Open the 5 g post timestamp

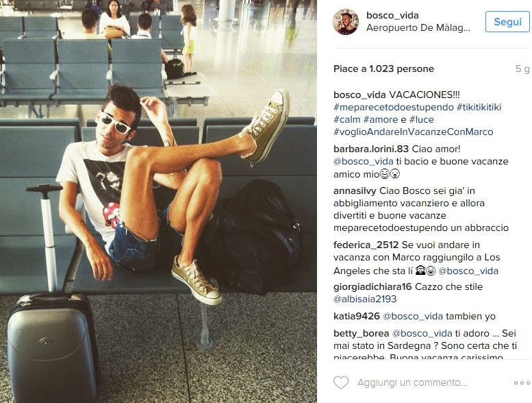[x=522, y=69]
